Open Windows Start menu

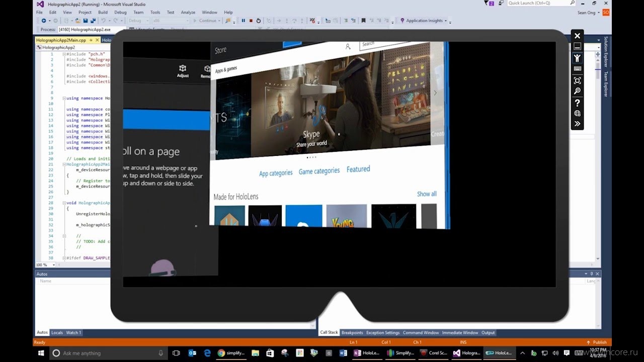[x=41, y=353]
